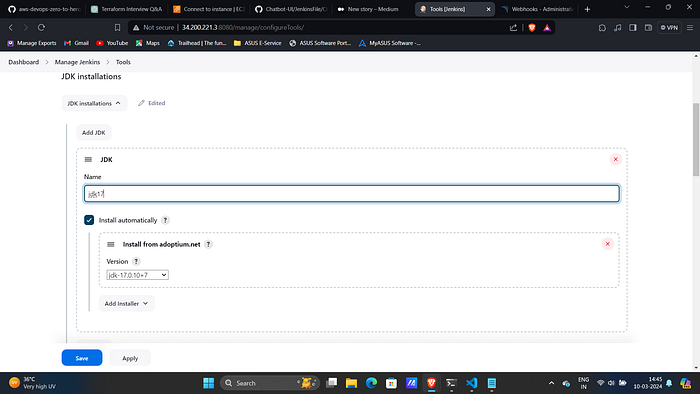Switch to New story Medium tab

click(373, 9)
